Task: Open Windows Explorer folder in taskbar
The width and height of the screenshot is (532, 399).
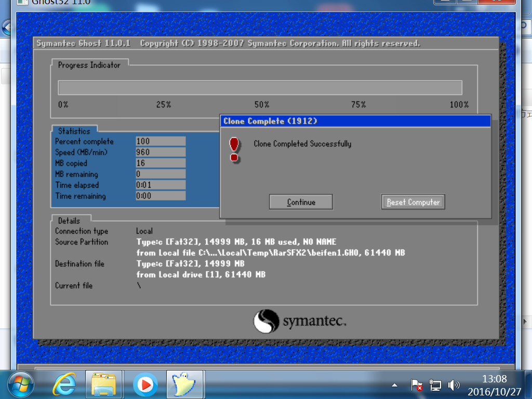Action: coord(104,385)
